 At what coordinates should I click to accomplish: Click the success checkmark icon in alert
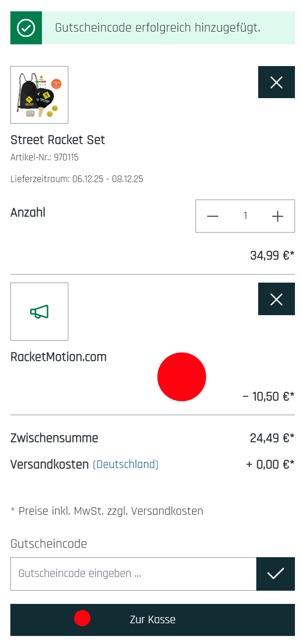(26, 28)
